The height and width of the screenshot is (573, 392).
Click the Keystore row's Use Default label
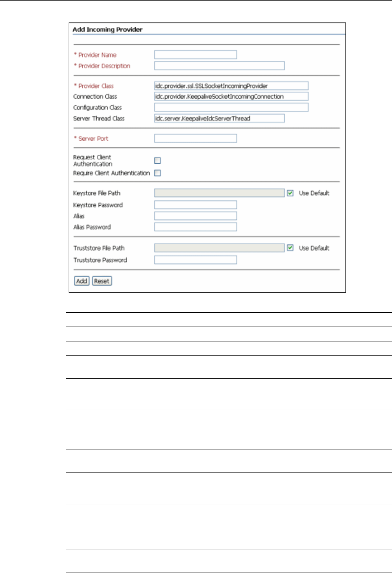click(x=314, y=193)
